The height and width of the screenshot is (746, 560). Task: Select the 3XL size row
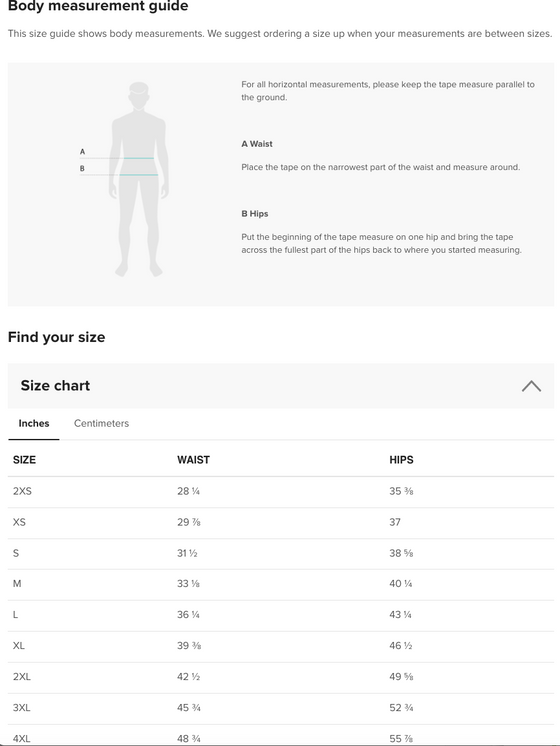[x=281, y=708]
